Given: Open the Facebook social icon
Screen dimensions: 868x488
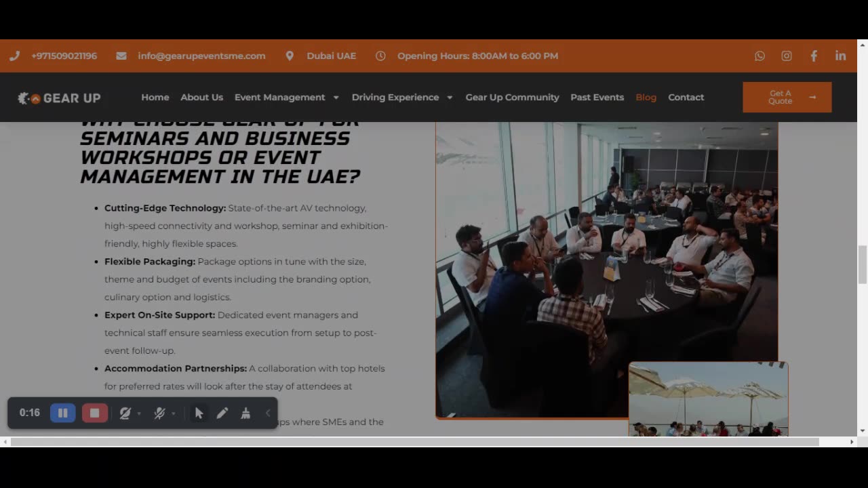Looking at the screenshot, I should [814, 56].
